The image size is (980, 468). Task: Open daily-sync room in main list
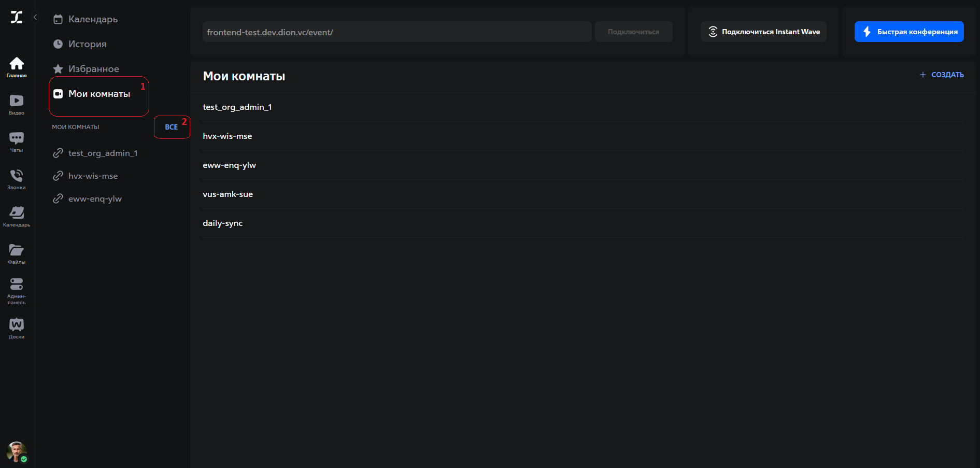point(223,223)
